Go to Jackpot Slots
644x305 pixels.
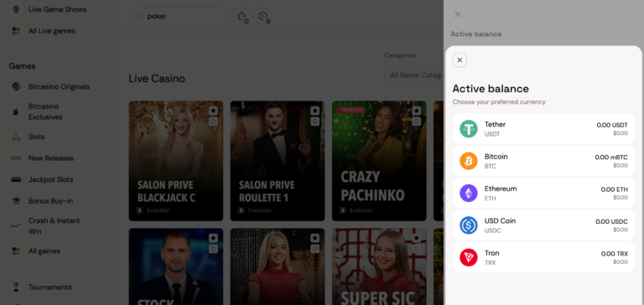(x=50, y=179)
